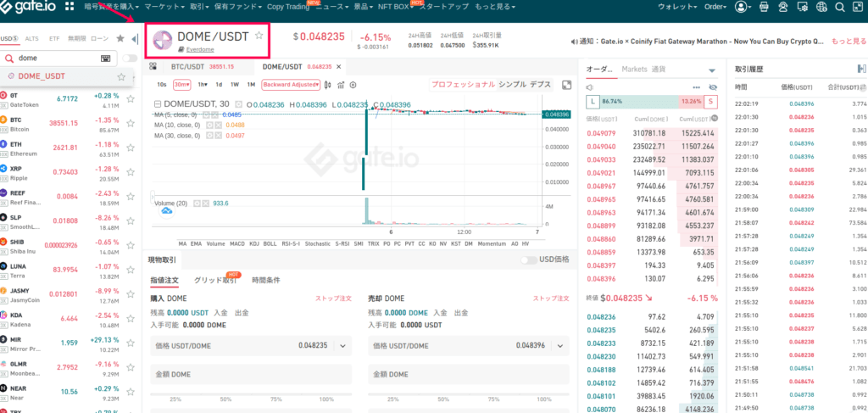The height and width of the screenshot is (413, 868).
Task: Click the favorites star tab in the market sidebar
Action: [x=120, y=39]
